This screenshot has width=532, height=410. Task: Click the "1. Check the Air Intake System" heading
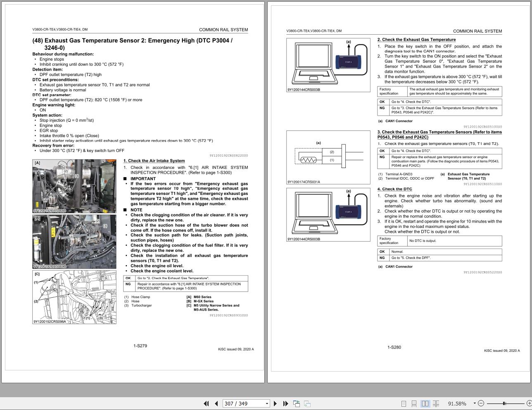pos(154,161)
